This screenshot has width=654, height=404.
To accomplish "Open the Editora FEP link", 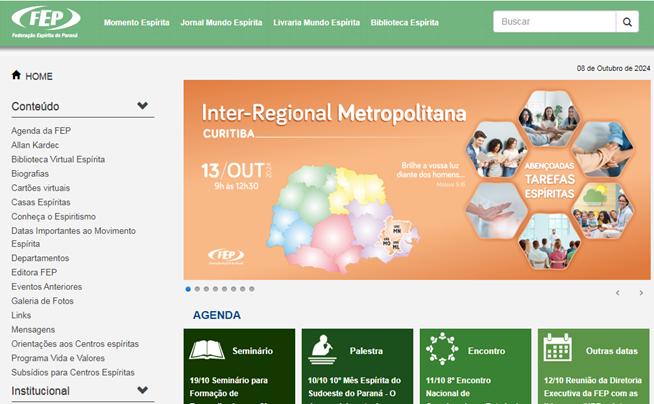I will 34,272.
